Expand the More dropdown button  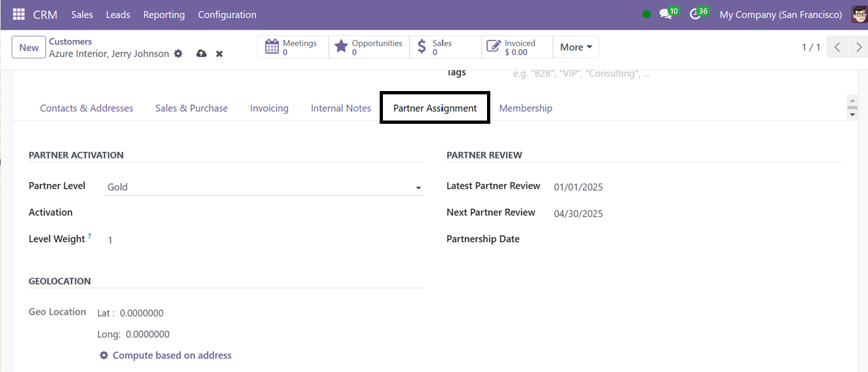(576, 47)
